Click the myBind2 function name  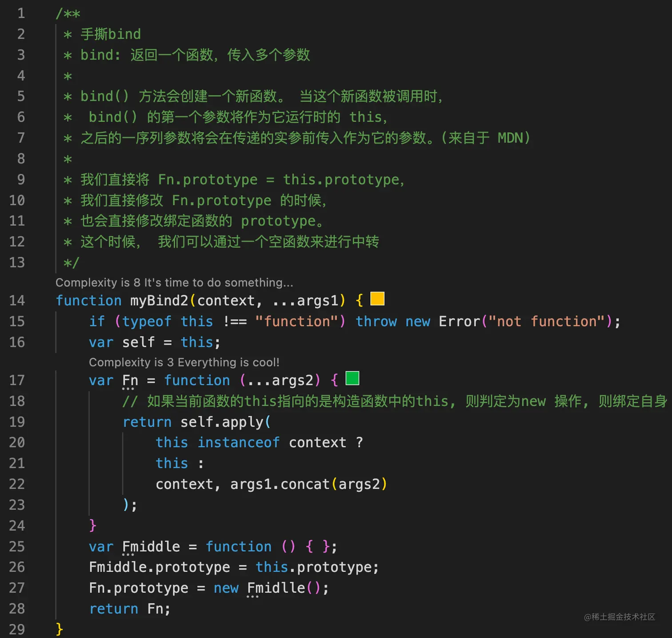coord(159,301)
